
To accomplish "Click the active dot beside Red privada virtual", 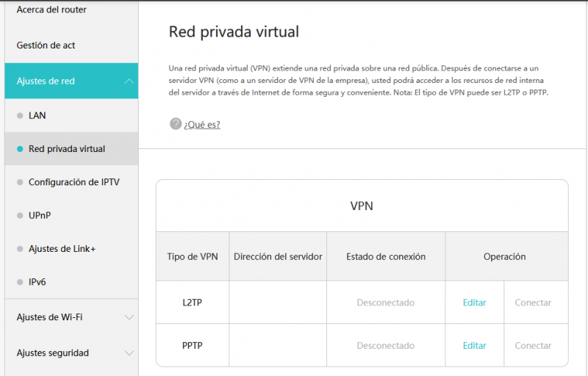I will [20, 149].
